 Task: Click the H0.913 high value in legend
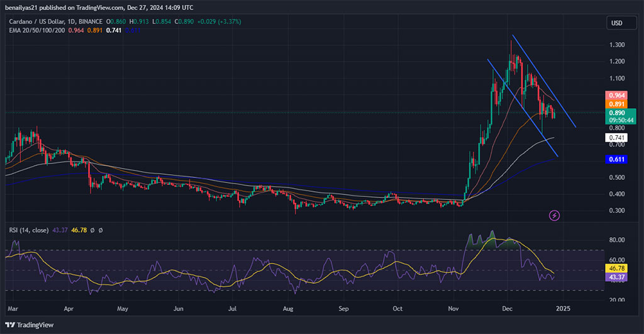click(139, 21)
